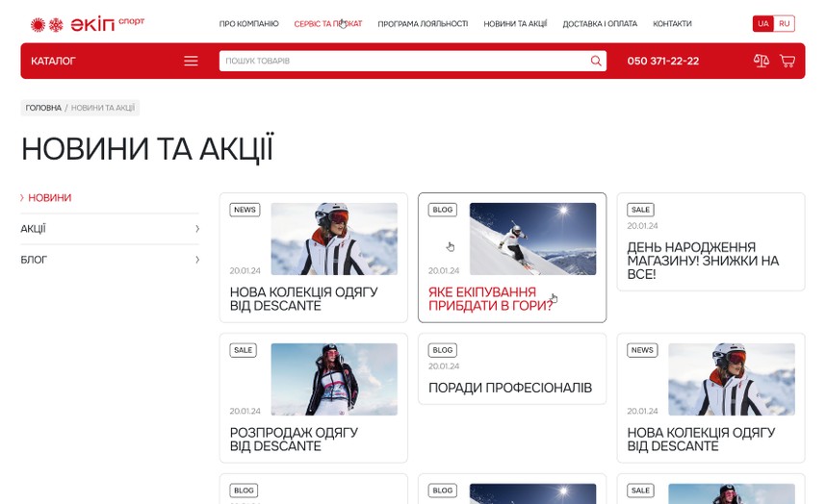826x504 pixels.
Task: Switch language to UA
Action: pyautogui.click(x=762, y=24)
